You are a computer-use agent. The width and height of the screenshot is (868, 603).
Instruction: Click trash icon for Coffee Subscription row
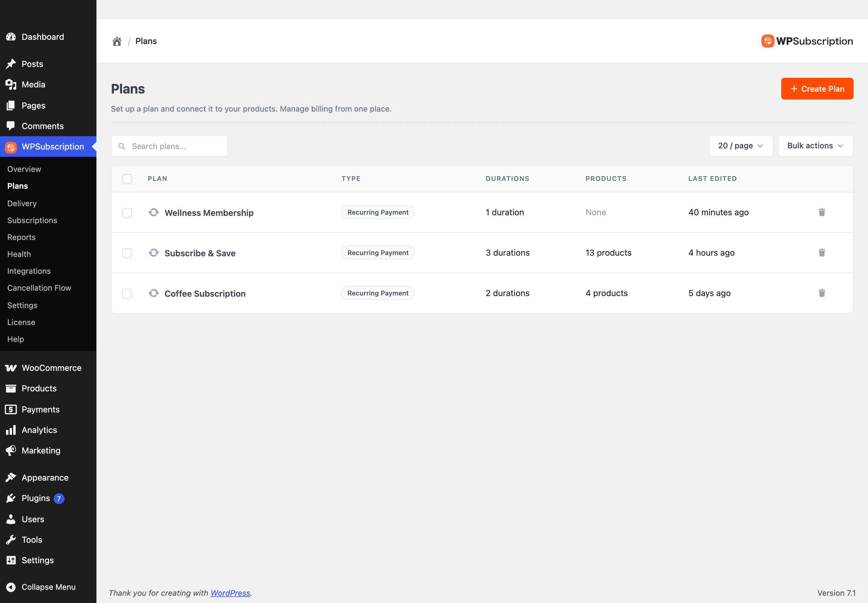pyautogui.click(x=822, y=293)
